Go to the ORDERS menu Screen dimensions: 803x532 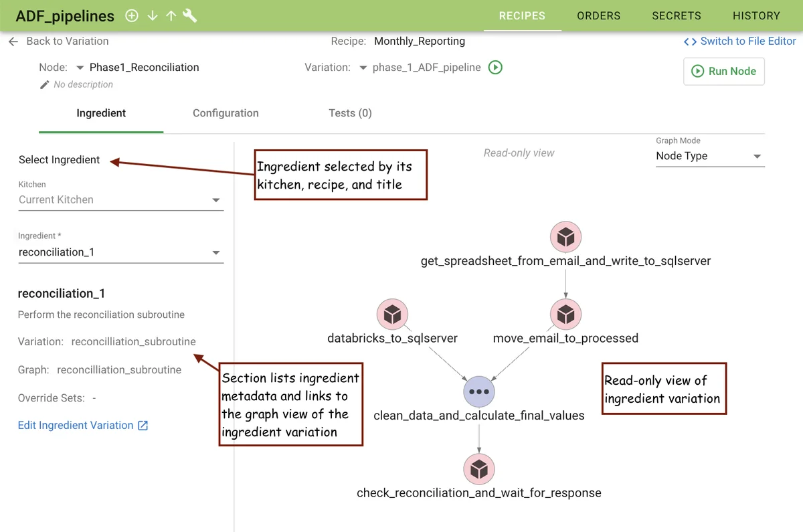(x=598, y=15)
